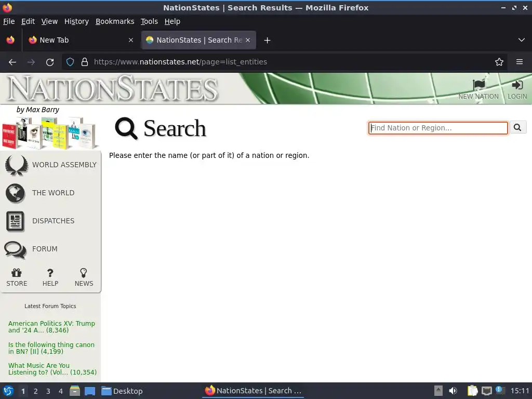Open Is the following thing canon topic
This screenshot has height=399, width=532.
pos(51,348)
